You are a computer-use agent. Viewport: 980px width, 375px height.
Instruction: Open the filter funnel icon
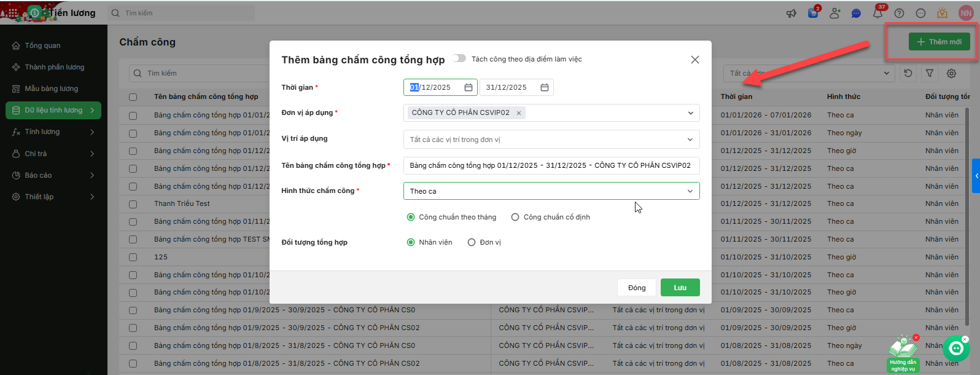930,73
